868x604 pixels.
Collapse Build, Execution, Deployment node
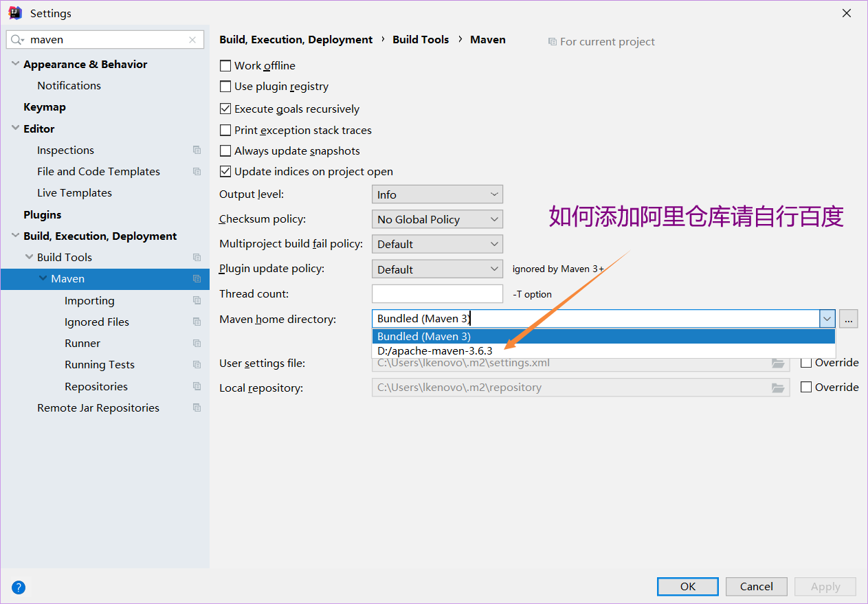click(x=15, y=236)
